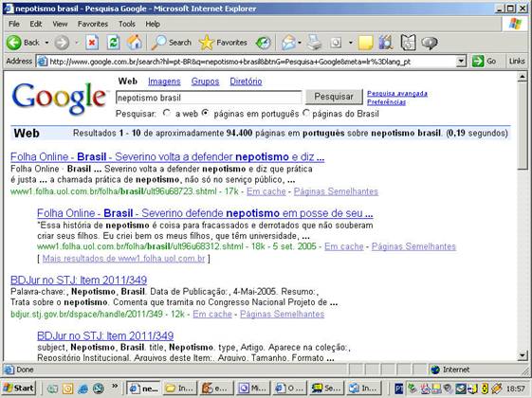This screenshot has height=398, width=532.
Task: Open 'Severino defende nepotismo em posse' result
Action: pos(205,213)
